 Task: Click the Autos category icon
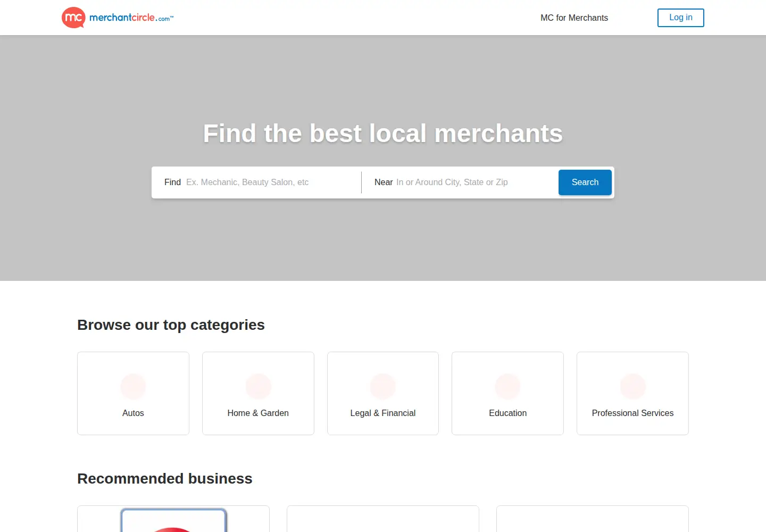pos(133,386)
